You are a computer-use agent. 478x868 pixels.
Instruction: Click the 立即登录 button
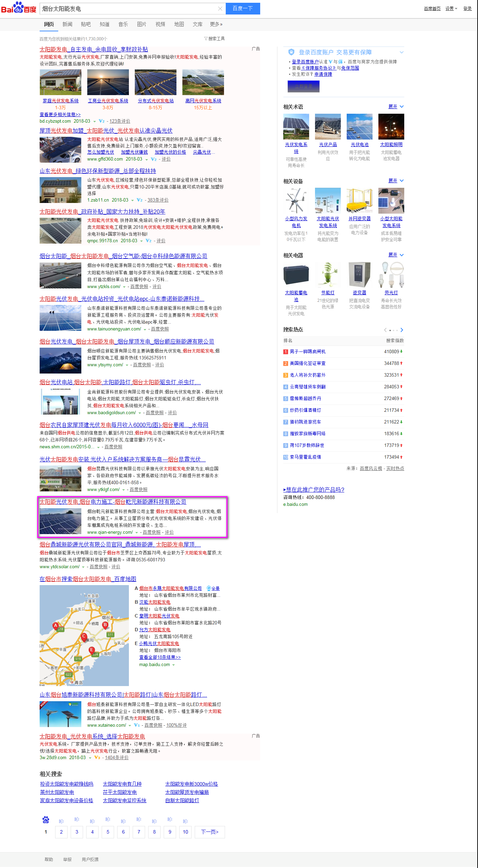pyautogui.click(x=303, y=86)
